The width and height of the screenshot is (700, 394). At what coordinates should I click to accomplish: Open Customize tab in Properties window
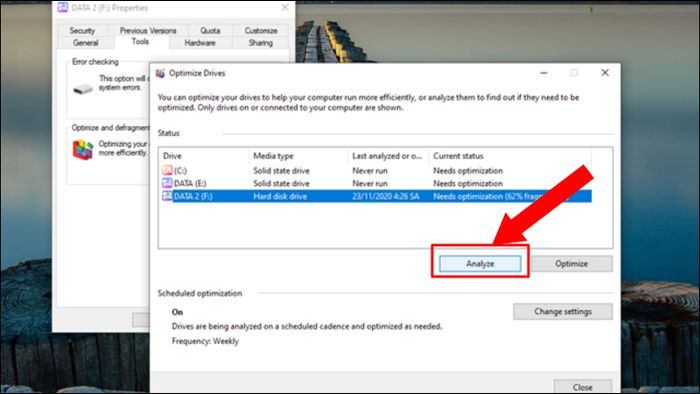point(261,30)
